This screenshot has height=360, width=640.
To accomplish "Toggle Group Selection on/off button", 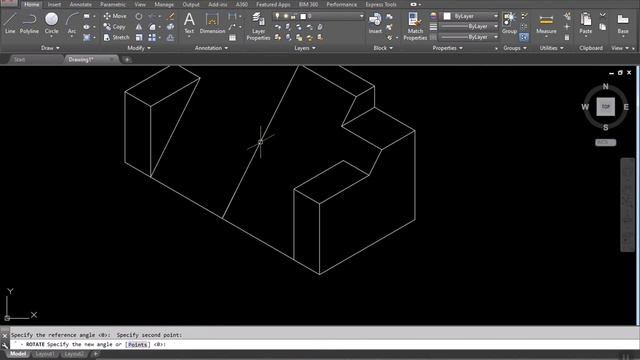I will point(524,38).
